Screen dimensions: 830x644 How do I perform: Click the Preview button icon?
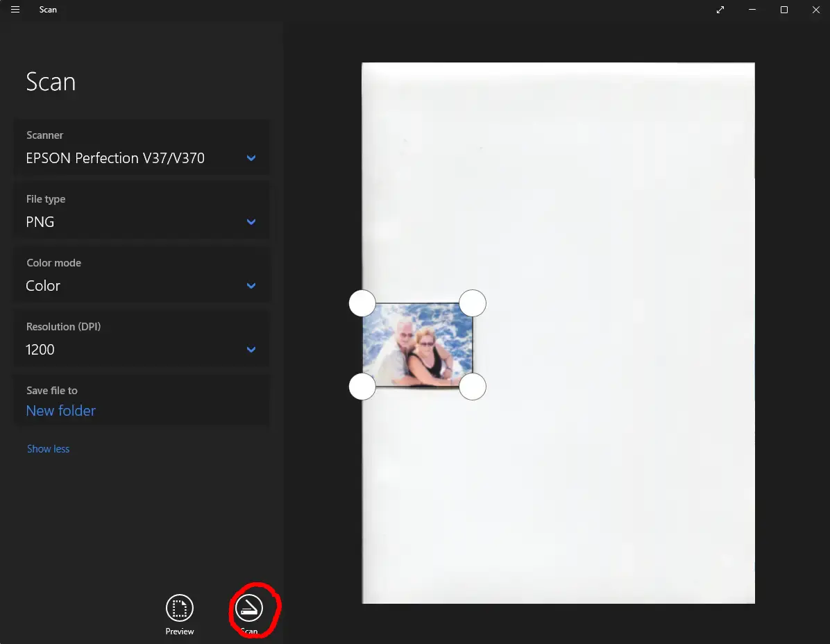pos(180,608)
